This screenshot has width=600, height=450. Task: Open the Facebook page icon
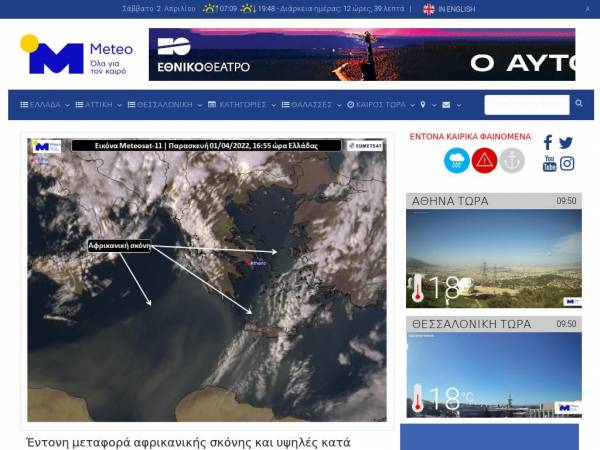[x=548, y=142]
